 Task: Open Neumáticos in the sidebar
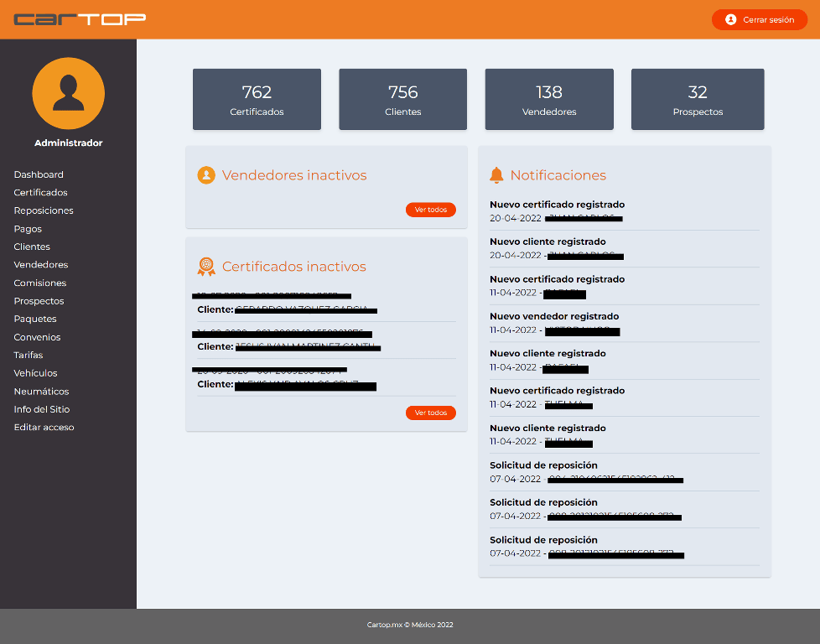[x=42, y=392]
